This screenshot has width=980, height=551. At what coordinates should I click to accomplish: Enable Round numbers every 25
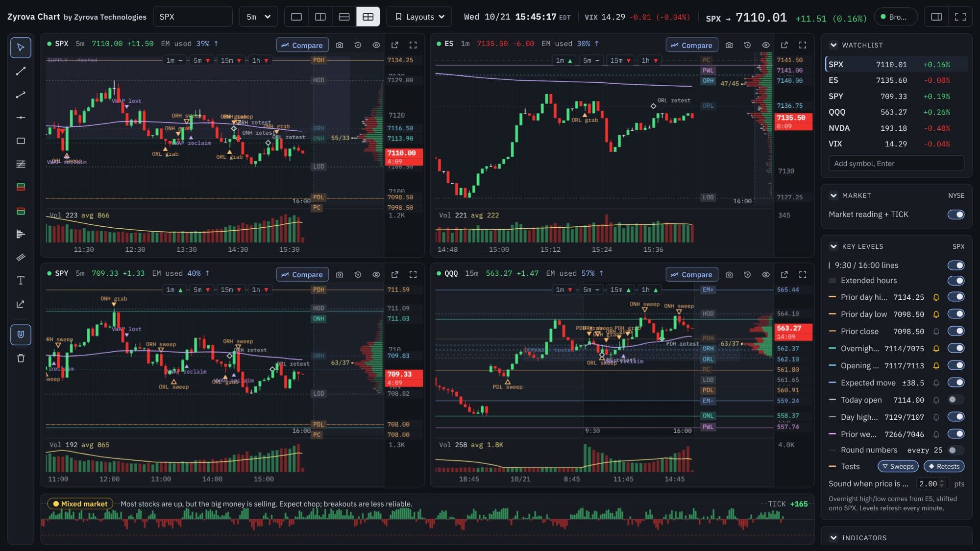(955, 450)
